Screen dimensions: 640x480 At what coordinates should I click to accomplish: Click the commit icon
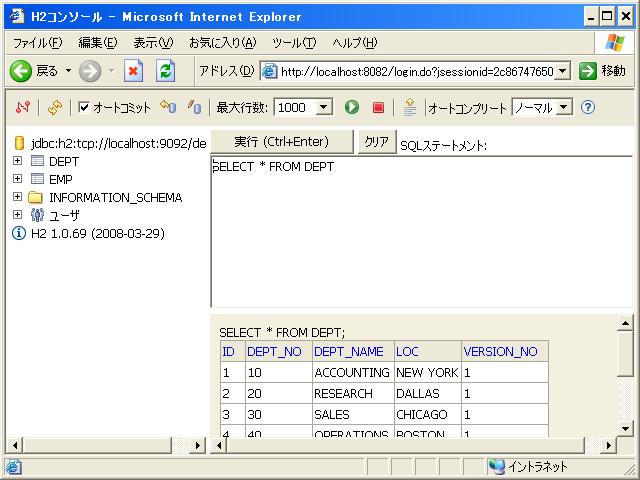[x=195, y=107]
